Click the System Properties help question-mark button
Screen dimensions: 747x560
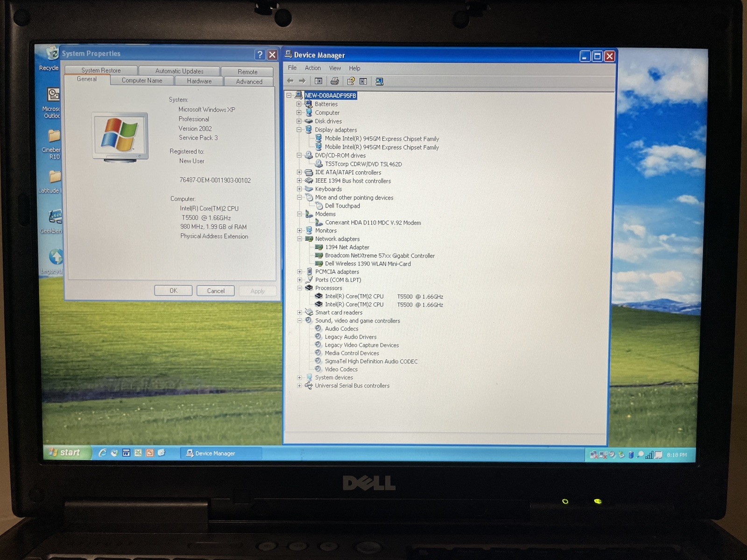(x=260, y=55)
